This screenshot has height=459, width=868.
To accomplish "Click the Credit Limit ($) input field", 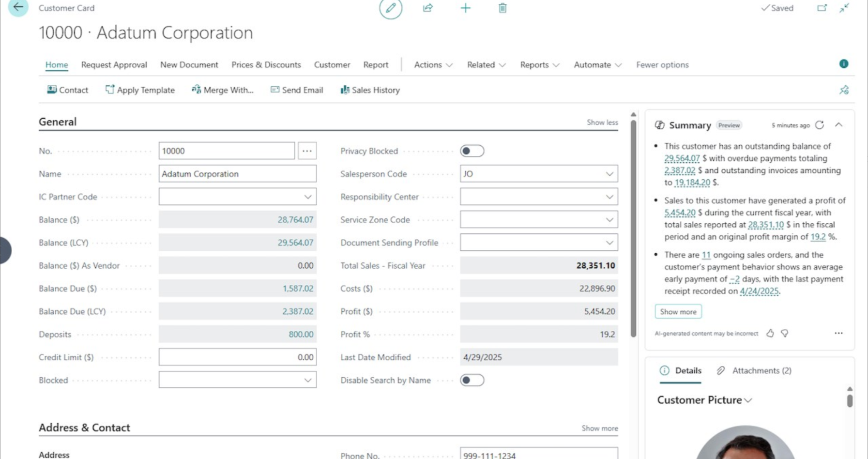I will tap(237, 357).
